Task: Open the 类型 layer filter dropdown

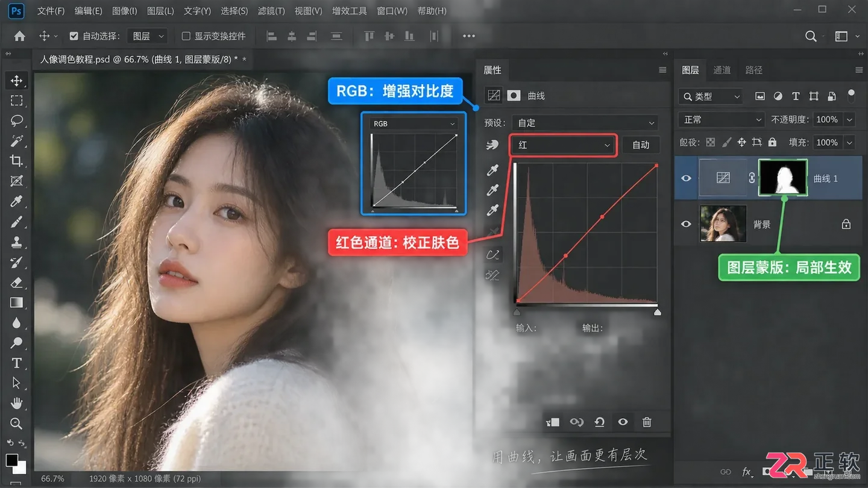Action: [x=711, y=96]
